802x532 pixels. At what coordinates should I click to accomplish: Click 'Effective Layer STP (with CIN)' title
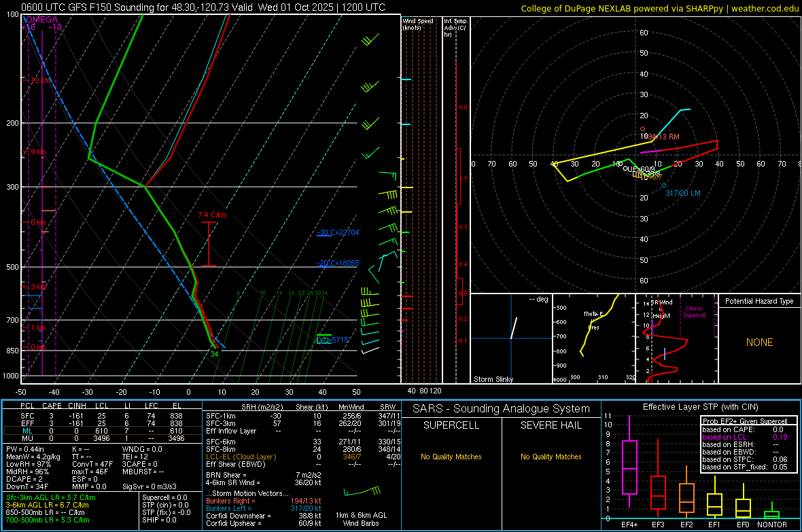point(700,407)
